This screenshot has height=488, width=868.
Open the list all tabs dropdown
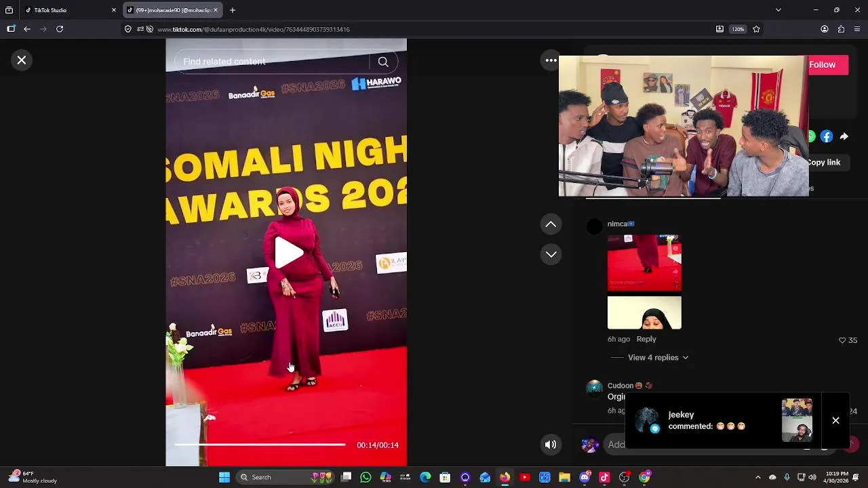tap(778, 10)
